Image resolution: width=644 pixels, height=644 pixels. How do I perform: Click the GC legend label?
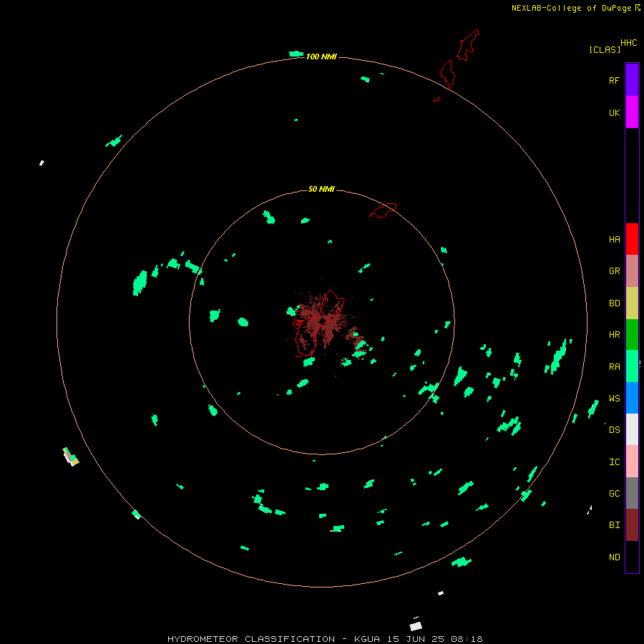(x=614, y=494)
